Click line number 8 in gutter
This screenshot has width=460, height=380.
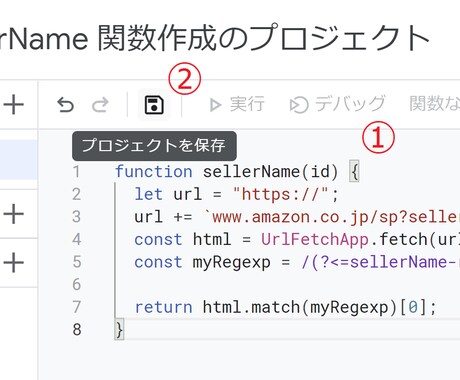pyautogui.click(x=77, y=330)
